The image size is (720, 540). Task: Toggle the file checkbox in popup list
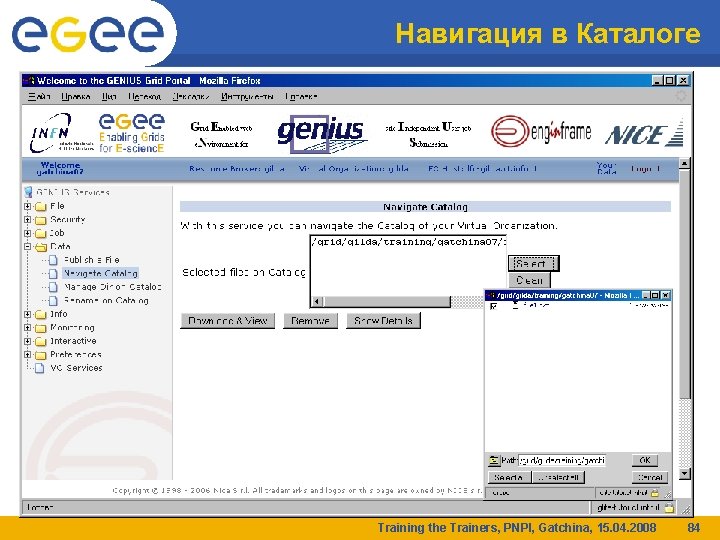pyautogui.click(x=494, y=306)
